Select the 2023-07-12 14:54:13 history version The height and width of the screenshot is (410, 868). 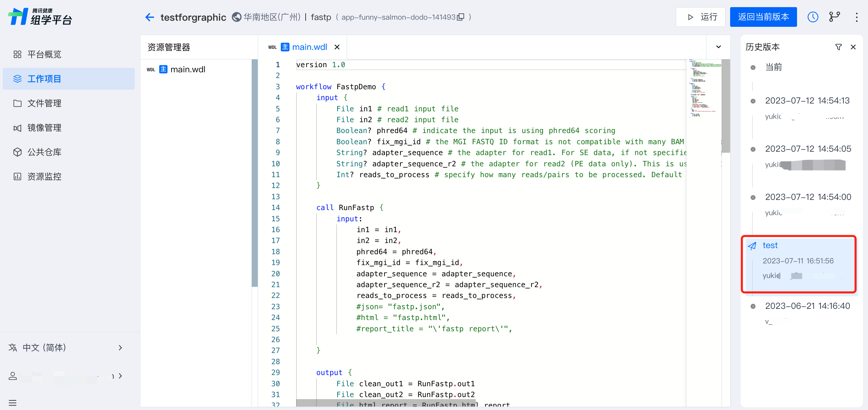coord(807,100)
